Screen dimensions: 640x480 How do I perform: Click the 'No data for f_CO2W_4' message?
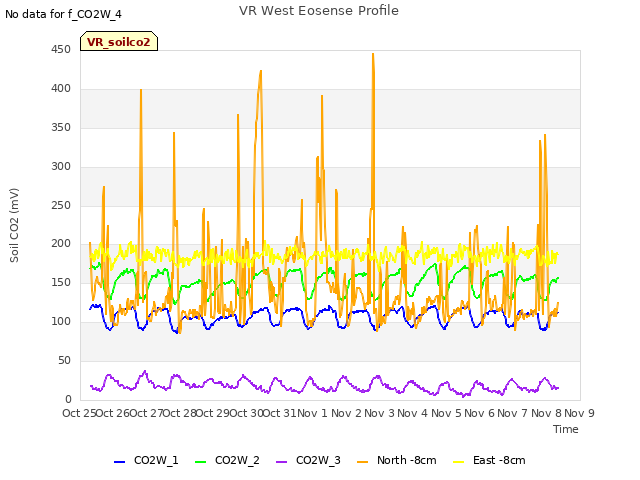(x=63, y=14)
